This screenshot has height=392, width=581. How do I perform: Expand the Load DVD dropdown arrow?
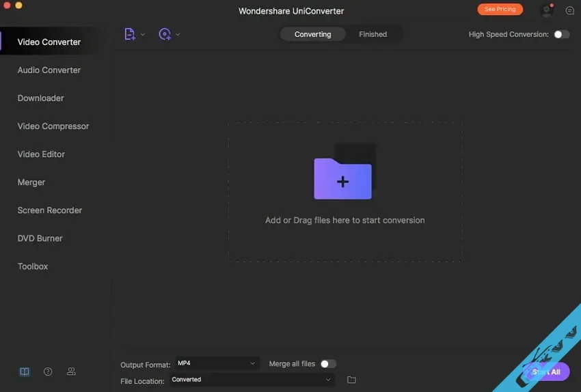178,34
